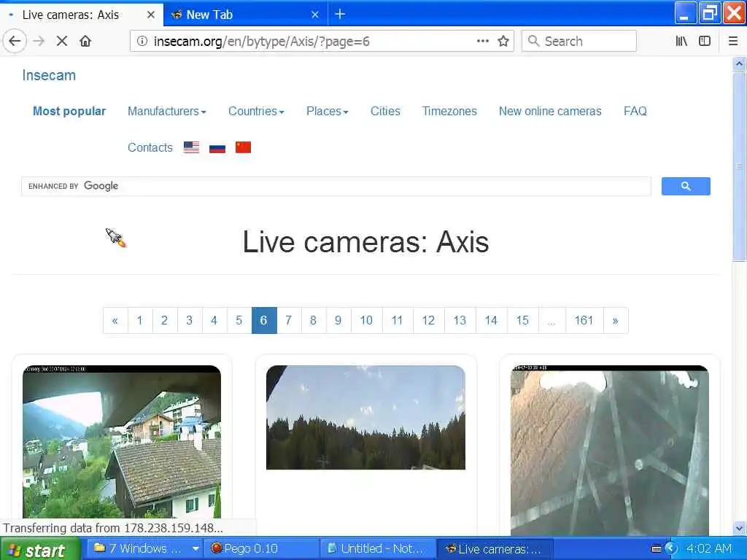Click the scrollbar up arrow
This screenshot has width=747, height=560.
739,63
